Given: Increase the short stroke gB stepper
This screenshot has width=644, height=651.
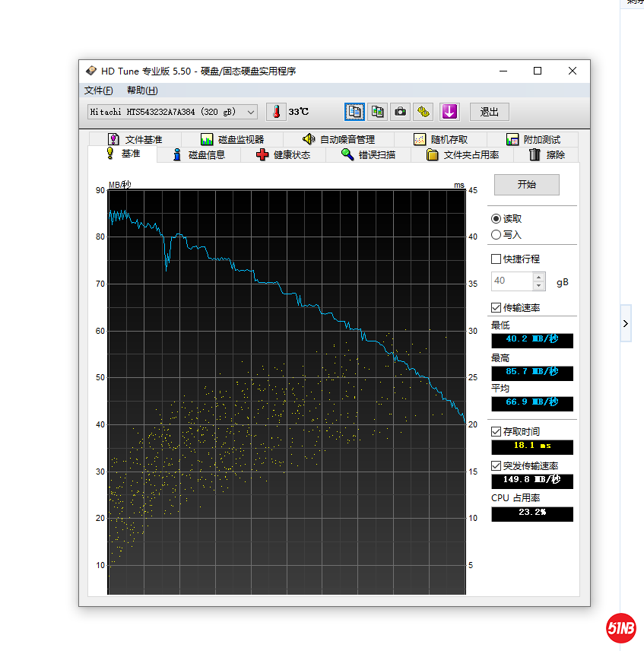Looking at the screenshot, I should [x=539, y=277].
